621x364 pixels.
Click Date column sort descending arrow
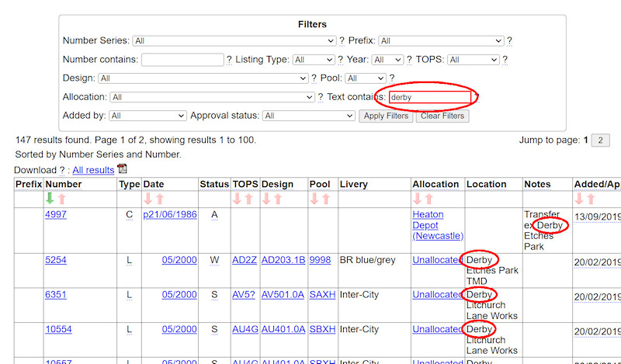tap(147, 199)
